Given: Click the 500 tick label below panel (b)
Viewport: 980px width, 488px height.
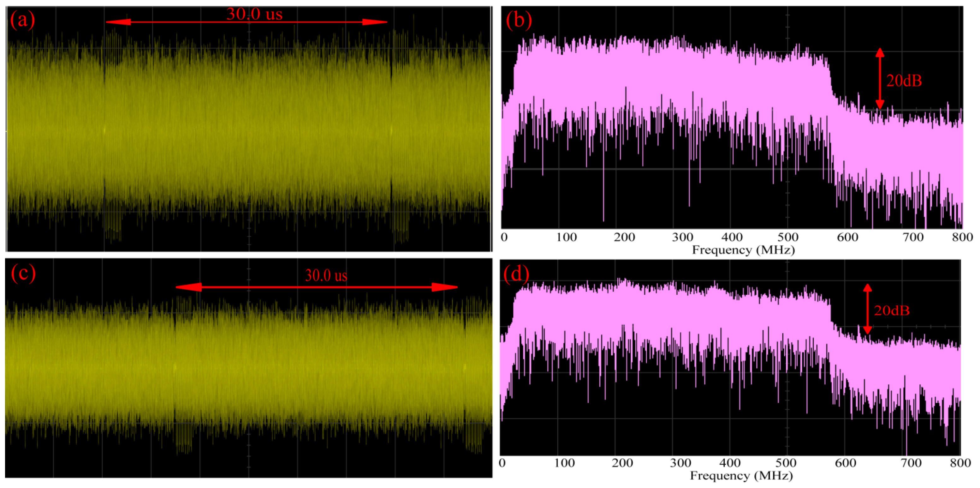Looking at the screenshot, I should [x=787, y=237].
